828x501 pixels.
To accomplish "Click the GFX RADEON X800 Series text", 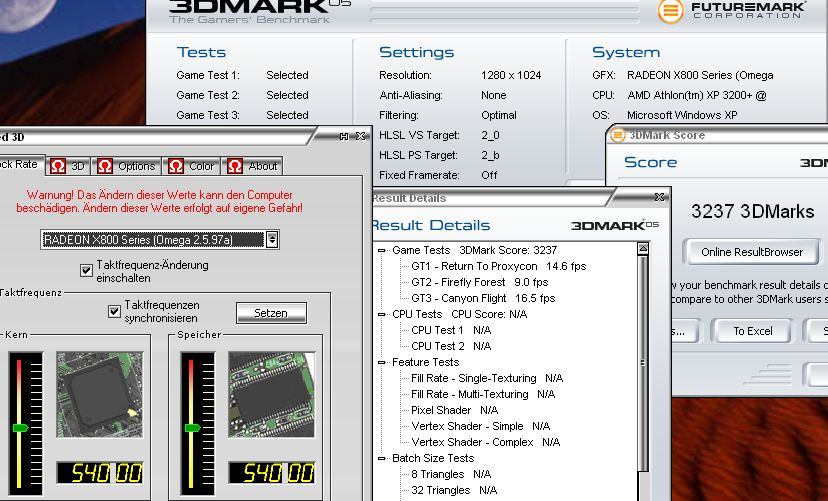I will pyautogui.click(x=700, y=75).
